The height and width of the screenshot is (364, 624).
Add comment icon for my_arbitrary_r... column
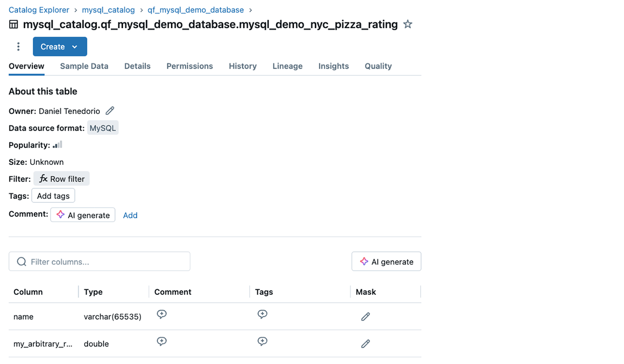click(x=162, y=342)
